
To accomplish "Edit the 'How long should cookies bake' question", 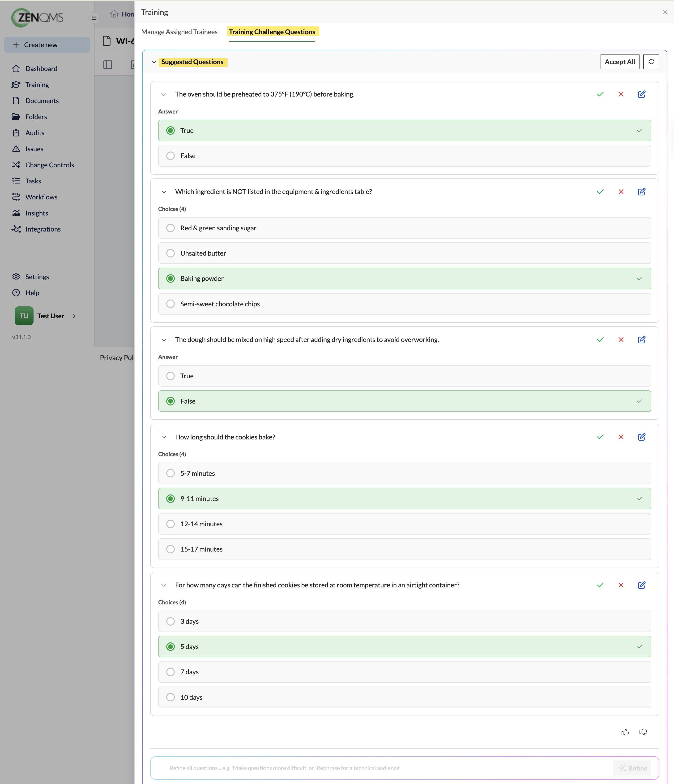I will point(642,437).
